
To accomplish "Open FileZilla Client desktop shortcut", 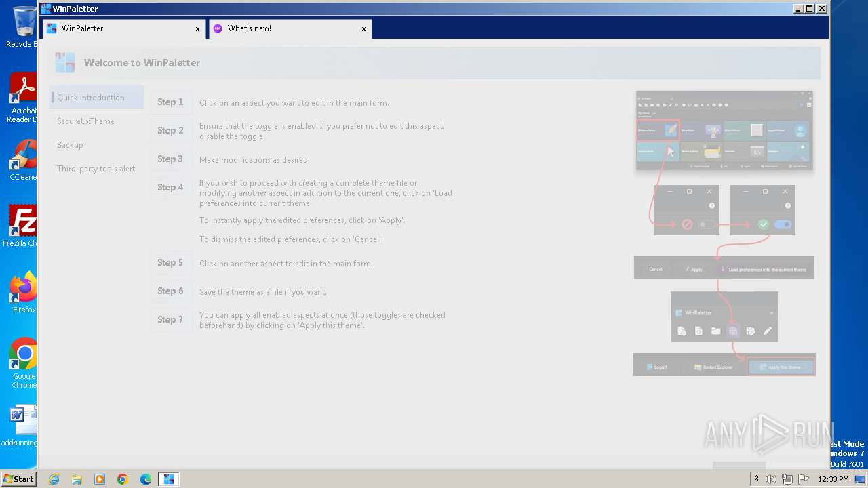I will [x=22, y=226].
